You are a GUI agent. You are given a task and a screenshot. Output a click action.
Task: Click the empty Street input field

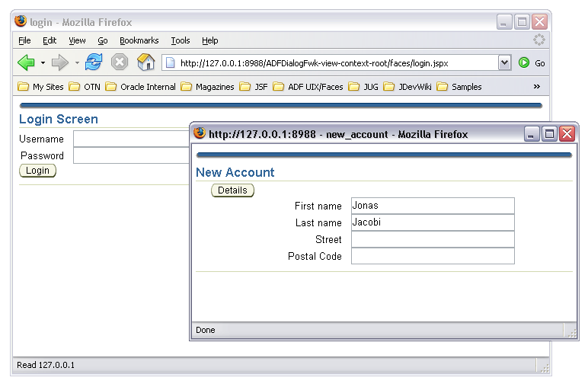pos(433,239)
